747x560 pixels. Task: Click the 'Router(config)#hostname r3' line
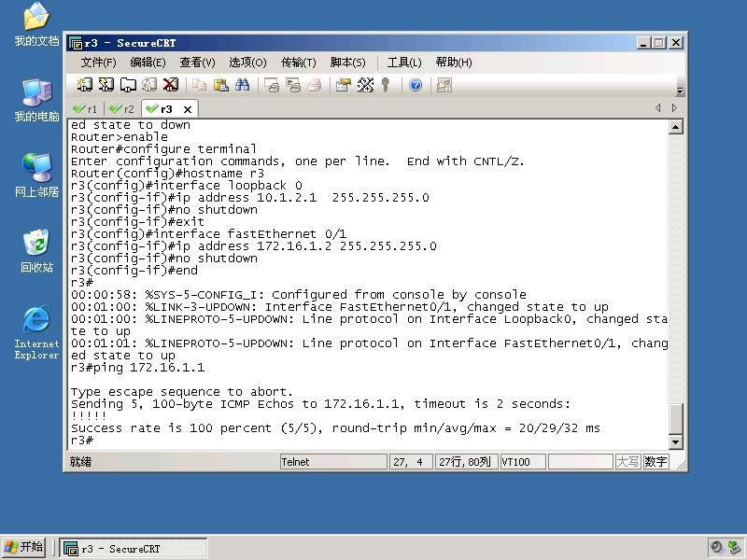(x=167, y=174)
